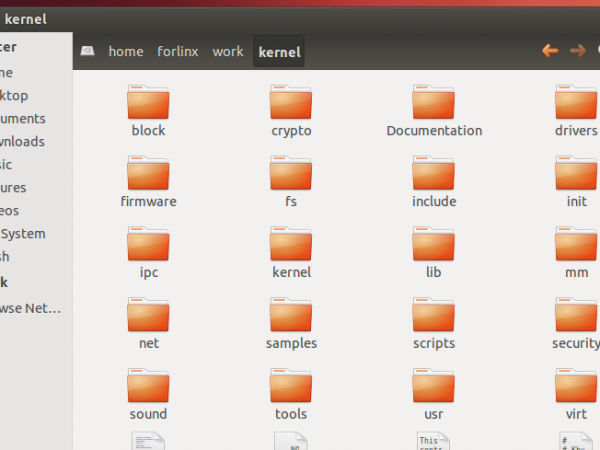The image size is (600, 450).
Task: Open the fs folder
Action: pos(291,174)
